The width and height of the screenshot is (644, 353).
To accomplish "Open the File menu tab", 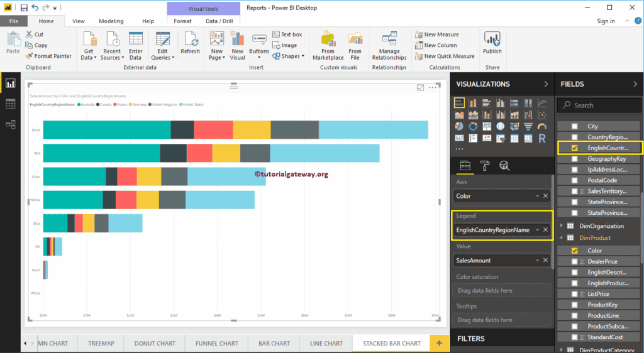I will click(14, 21).
